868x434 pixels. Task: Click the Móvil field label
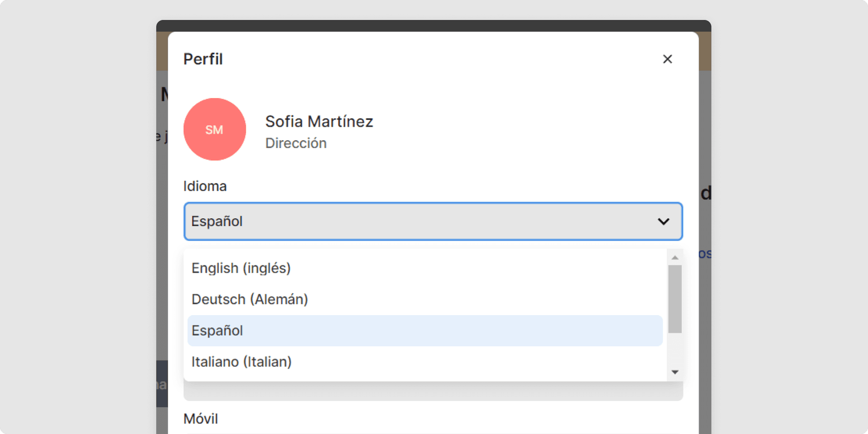(x=201, y=419)
